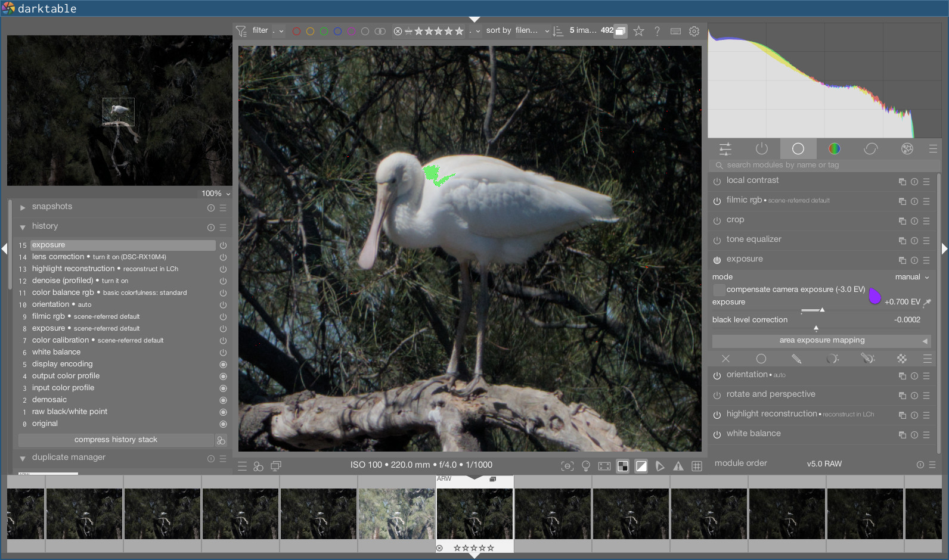Tick compensate camera exposure checkbox
This screenshot has height=560, width=949.
click(x=719, y=290)
